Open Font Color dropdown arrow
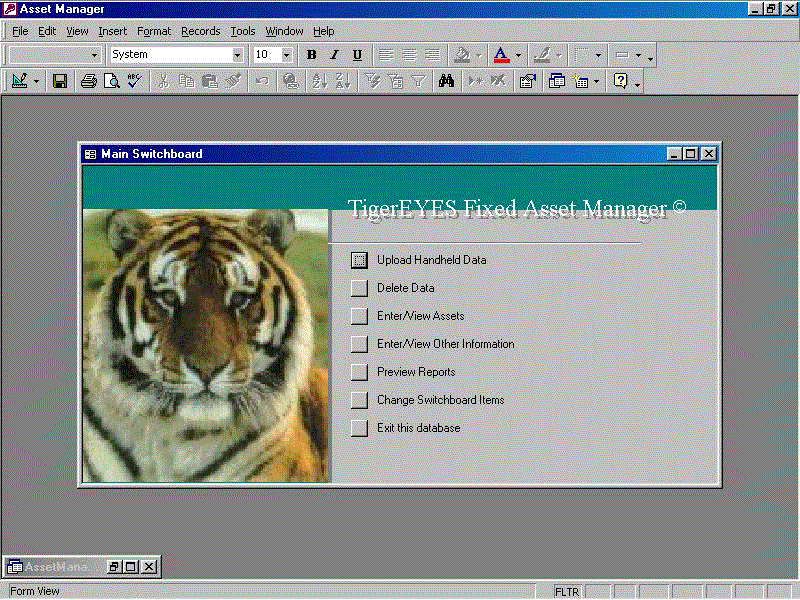Viewport: 800px width, 600px height. [518, 55]
